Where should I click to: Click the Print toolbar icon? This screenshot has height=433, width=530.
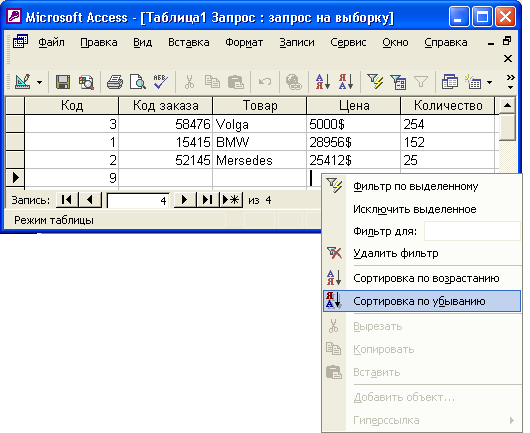[115, 82]
